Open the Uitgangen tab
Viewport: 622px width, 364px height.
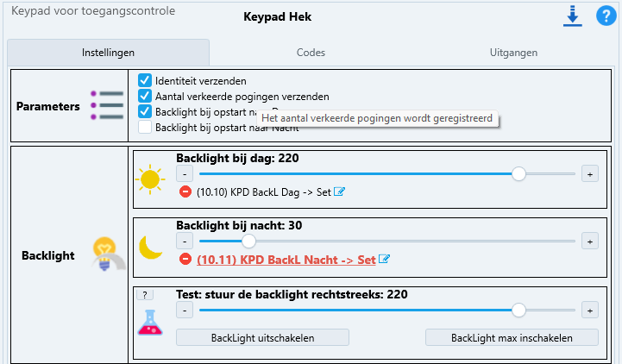pos(513,53)
